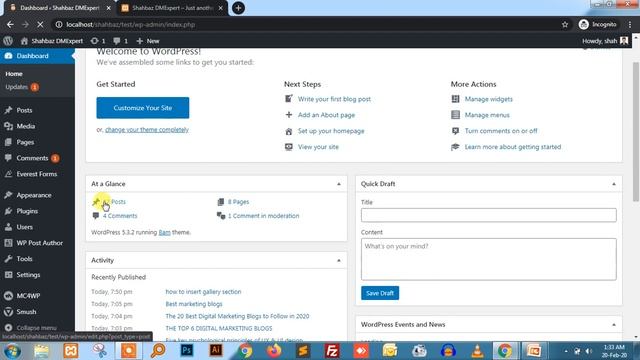Open the Home submenu item
Screen dimensions: 640x360
(14, 74)
